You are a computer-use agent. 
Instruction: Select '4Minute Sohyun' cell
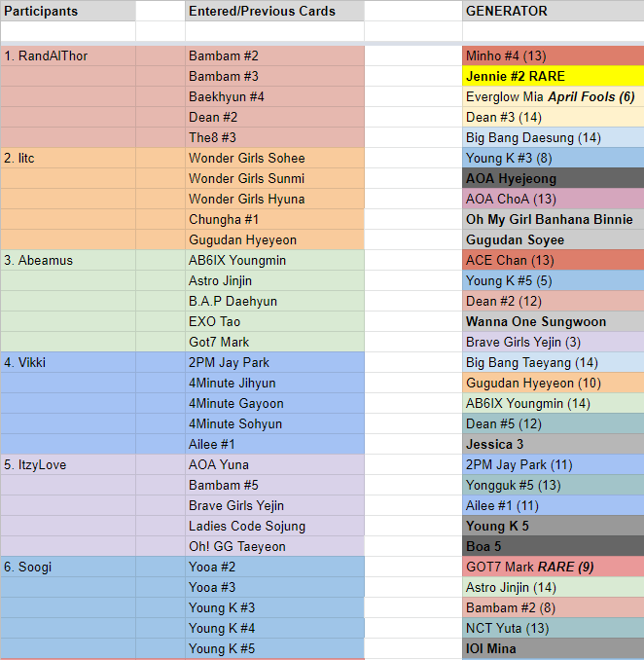pos(274,423)
